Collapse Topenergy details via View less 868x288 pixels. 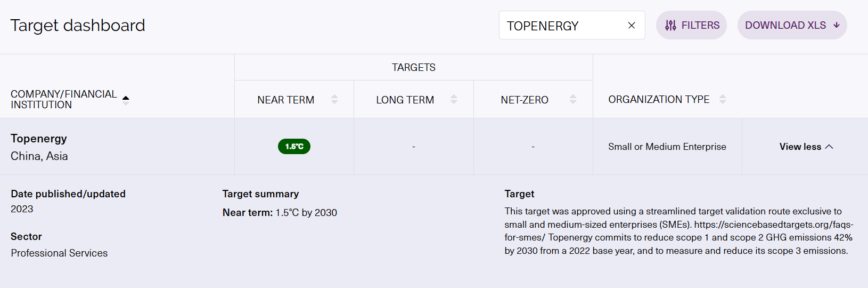click(x=800, y=147)
